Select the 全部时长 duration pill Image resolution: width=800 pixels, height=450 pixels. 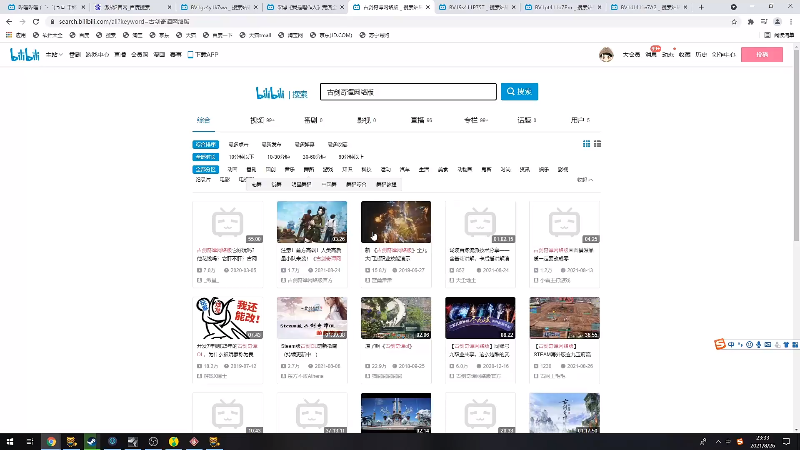pyautogui.click(x=206, y=157)
